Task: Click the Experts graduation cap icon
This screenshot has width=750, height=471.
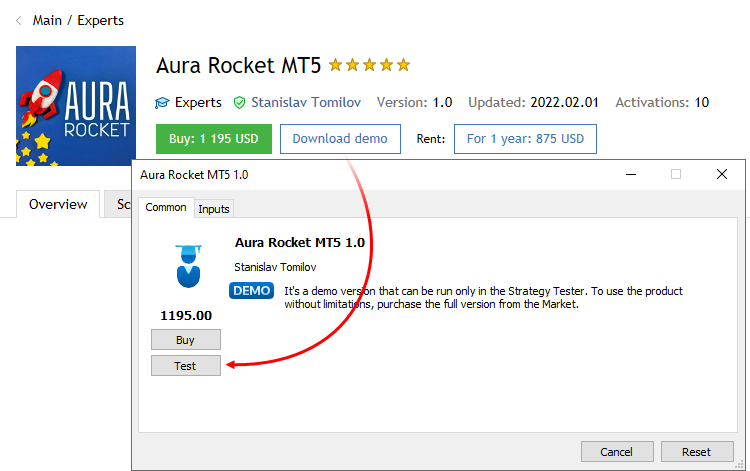Action: point(162,102)
